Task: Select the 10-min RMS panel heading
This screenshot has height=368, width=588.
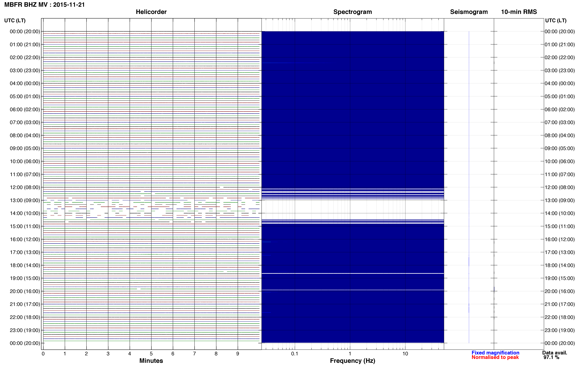Action: [519, 12]
